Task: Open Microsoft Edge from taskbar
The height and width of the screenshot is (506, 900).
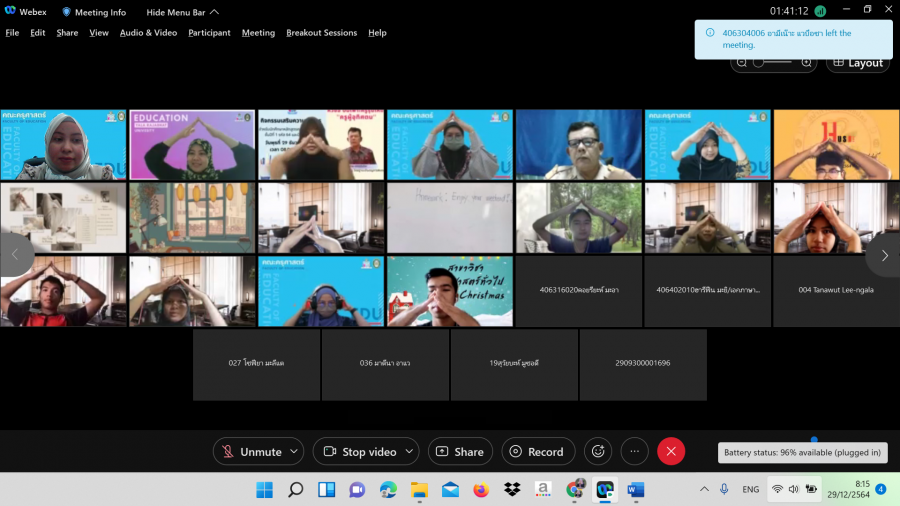Action: click(388, 489)
